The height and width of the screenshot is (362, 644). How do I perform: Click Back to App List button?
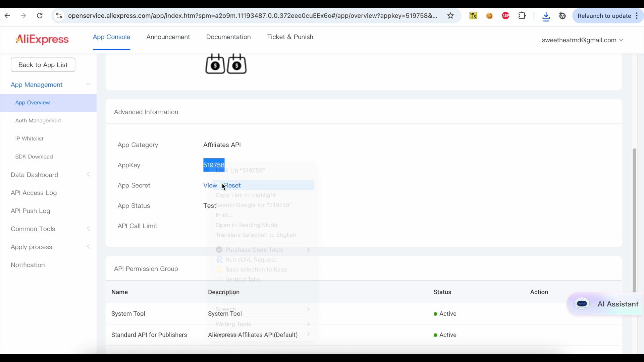[43, 65]
